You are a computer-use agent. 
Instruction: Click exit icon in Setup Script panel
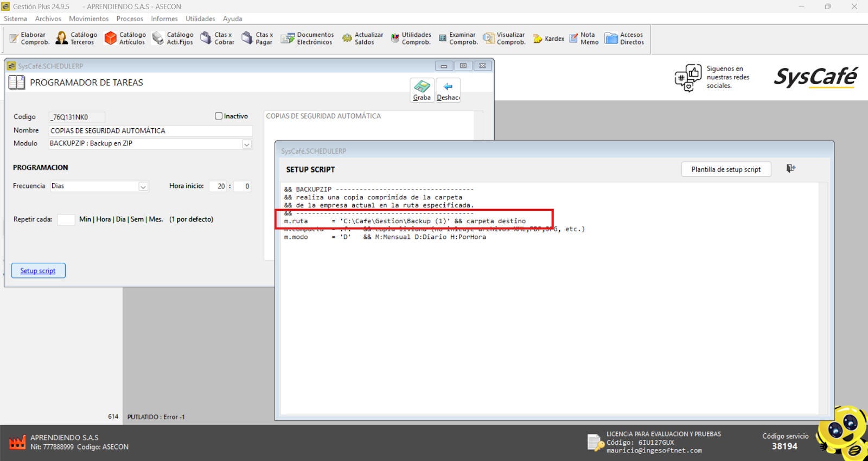(x=790, y=169)
